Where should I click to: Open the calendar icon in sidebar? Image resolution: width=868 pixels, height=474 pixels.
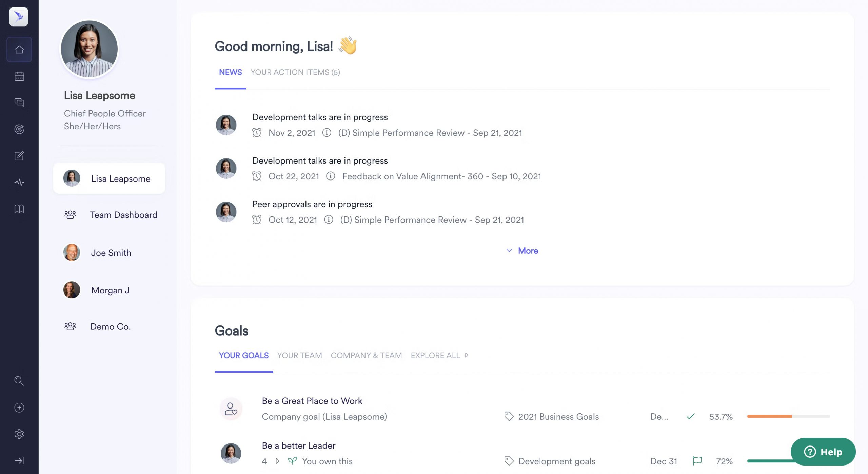19,75
